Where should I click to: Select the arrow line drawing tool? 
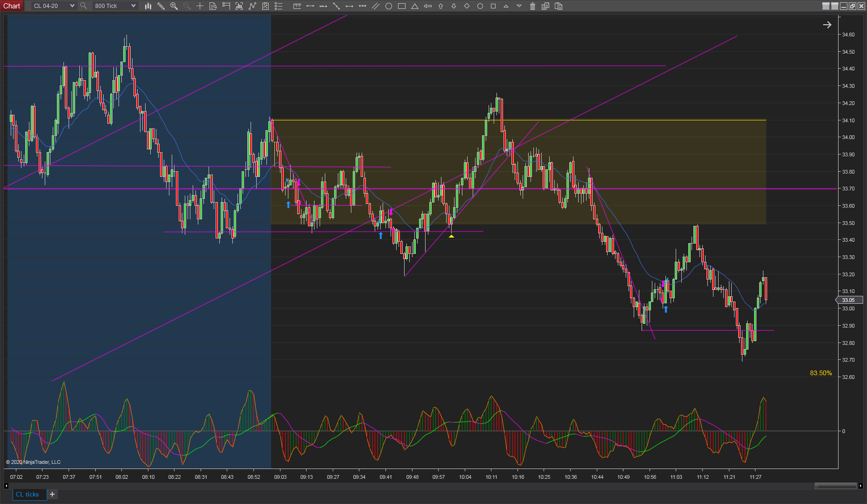point(349,6)
